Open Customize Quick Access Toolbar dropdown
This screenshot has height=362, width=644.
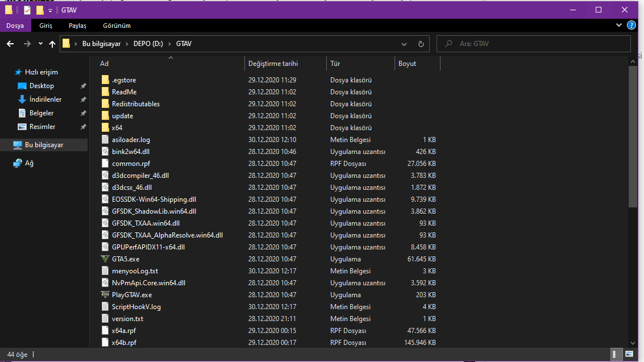[x=50, y=10]
